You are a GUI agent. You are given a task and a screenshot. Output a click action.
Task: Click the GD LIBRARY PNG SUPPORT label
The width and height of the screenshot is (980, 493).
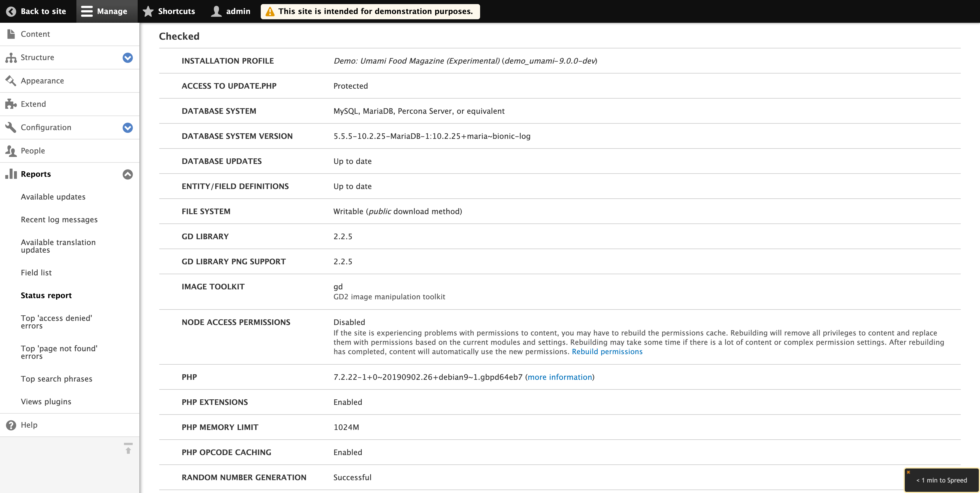[234, 262]
